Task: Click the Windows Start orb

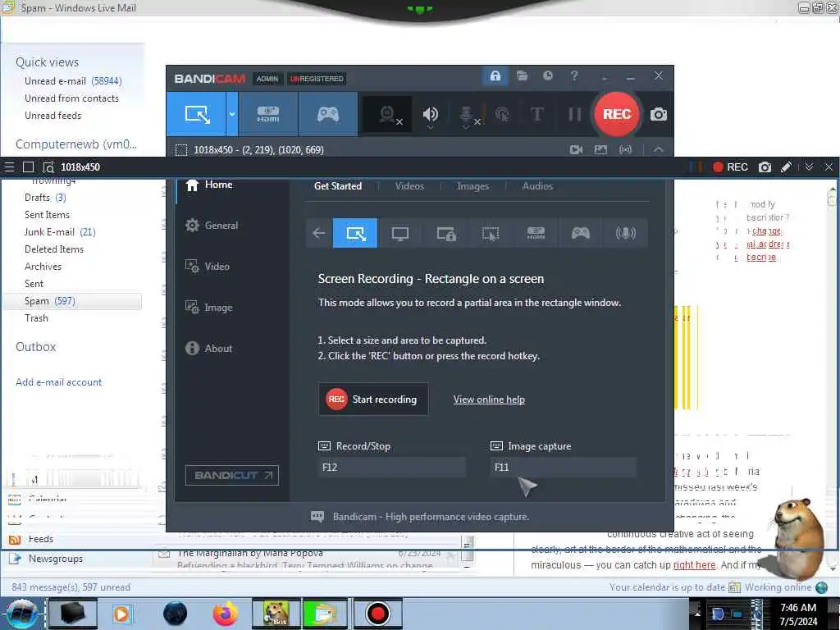Action: coord(22,614)
